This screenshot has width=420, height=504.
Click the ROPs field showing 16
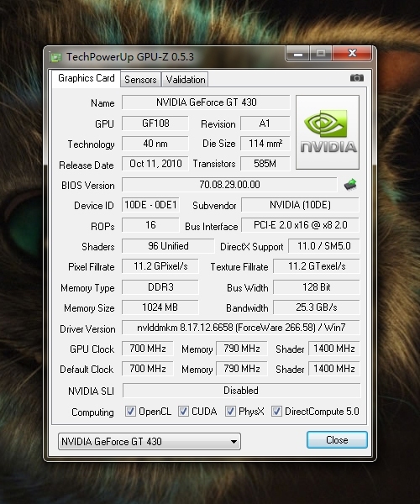pos(150,225)
